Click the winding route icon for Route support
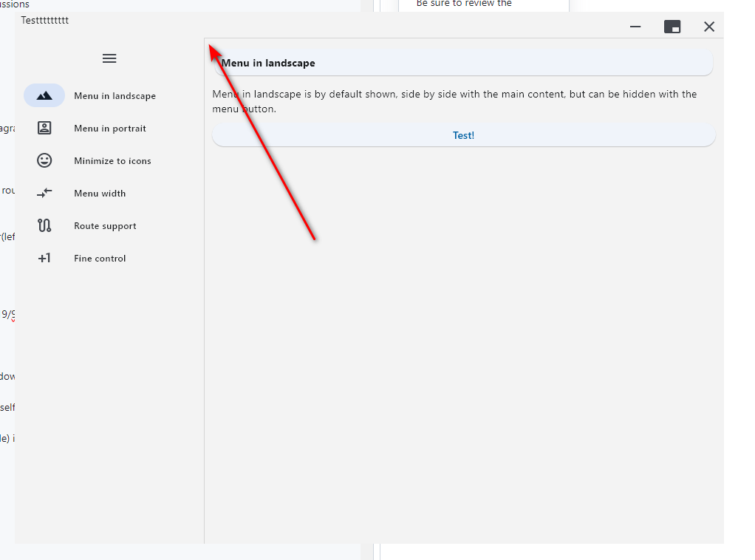755x560 pixels. (44, 225)
